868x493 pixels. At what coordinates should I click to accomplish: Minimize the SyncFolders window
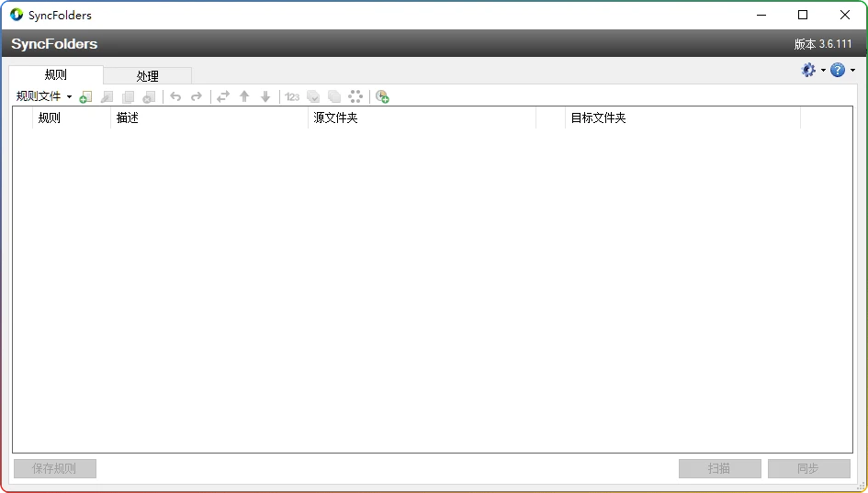pyautogui.click(x=761, y=15)
